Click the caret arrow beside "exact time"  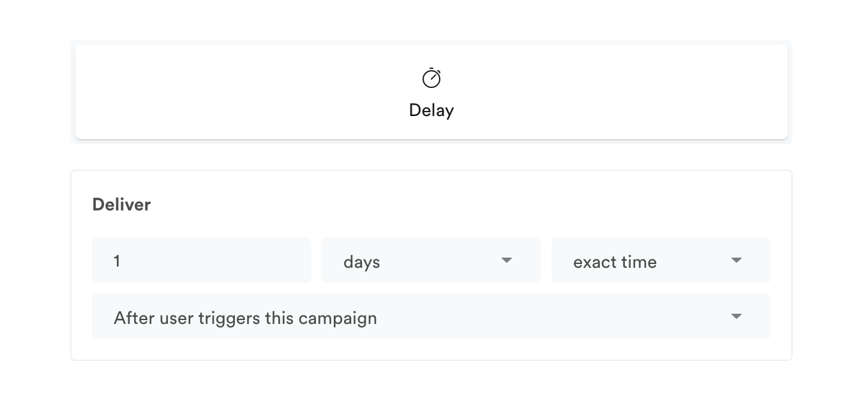pyautogui.click(x=737, y=260)
